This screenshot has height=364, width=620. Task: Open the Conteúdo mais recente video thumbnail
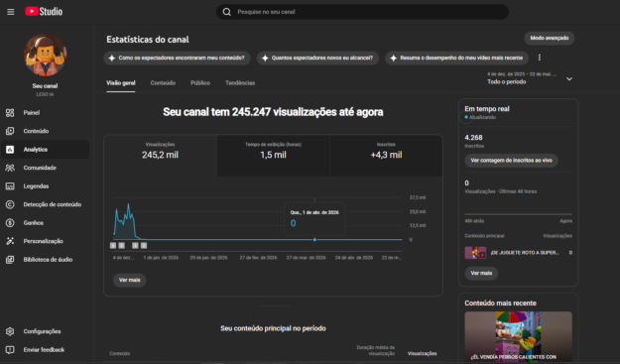point(518,337)
